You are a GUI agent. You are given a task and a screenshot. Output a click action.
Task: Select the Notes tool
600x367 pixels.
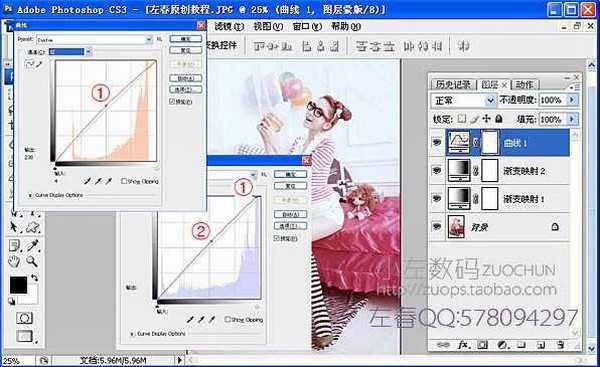15,245
